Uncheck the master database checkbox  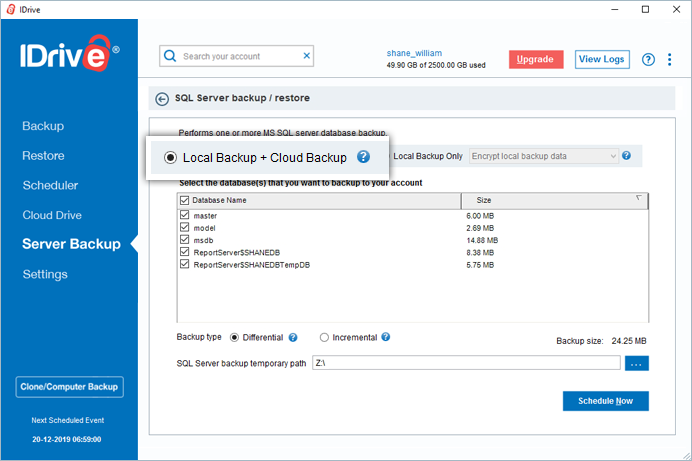click(x=184, y=215)
